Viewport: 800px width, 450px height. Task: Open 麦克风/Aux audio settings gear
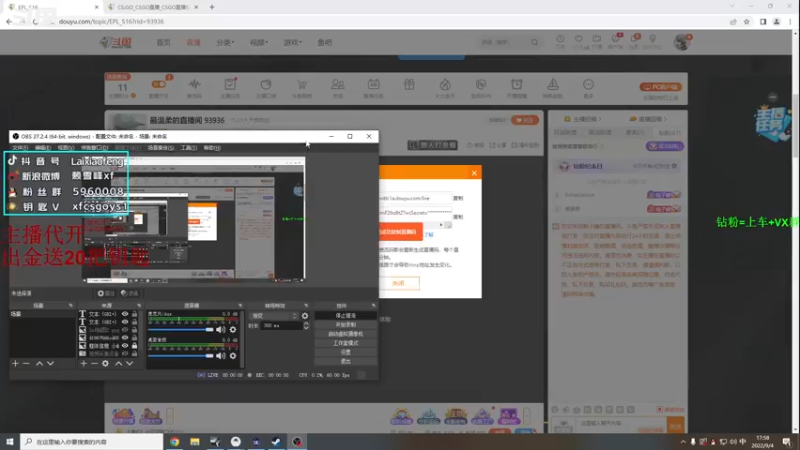[x=233, y=330]
